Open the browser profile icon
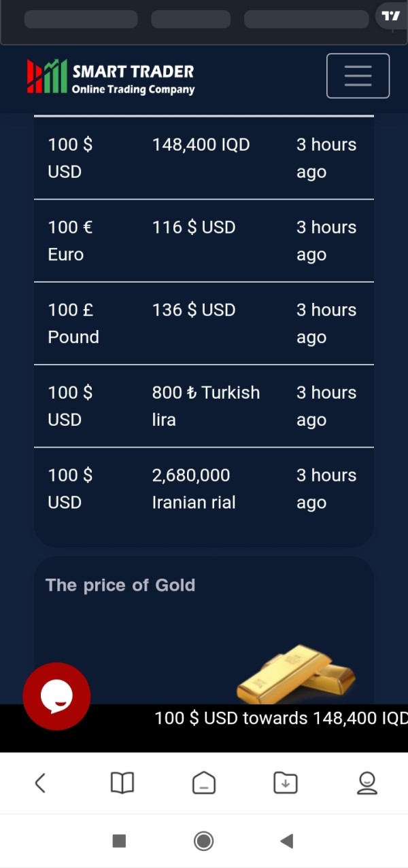The height and width of the screenshot is (868, 408). coord(367,783)
